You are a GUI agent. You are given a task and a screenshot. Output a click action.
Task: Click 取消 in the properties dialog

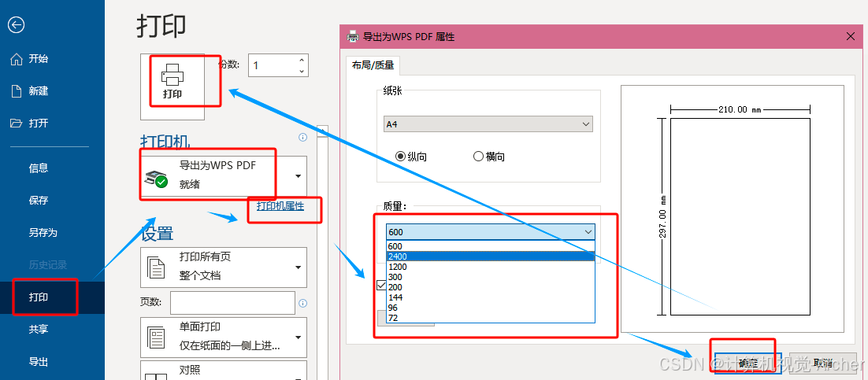[x=823, y=363]
